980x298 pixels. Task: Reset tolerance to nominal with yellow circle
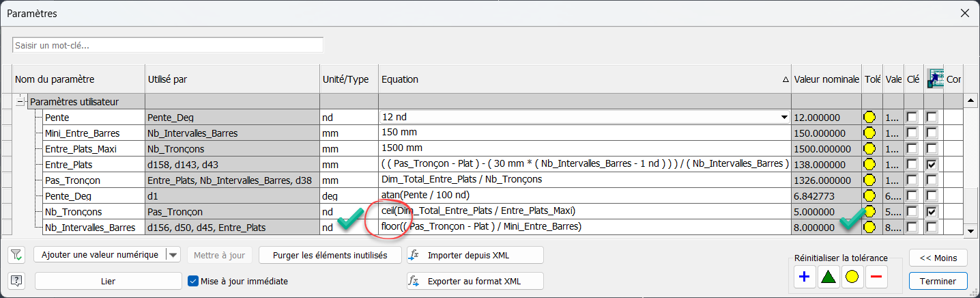(852, 277)
